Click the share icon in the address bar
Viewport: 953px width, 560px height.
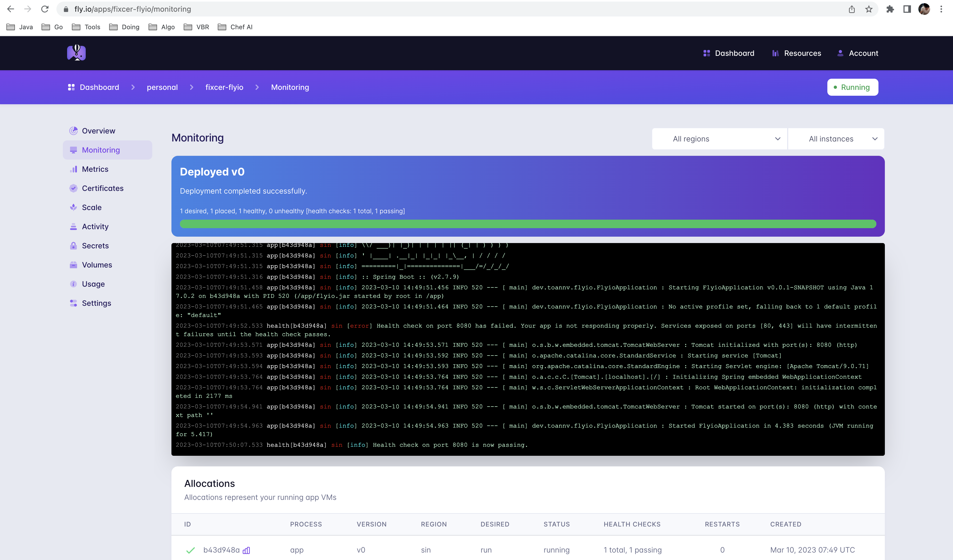pos(852,9)
